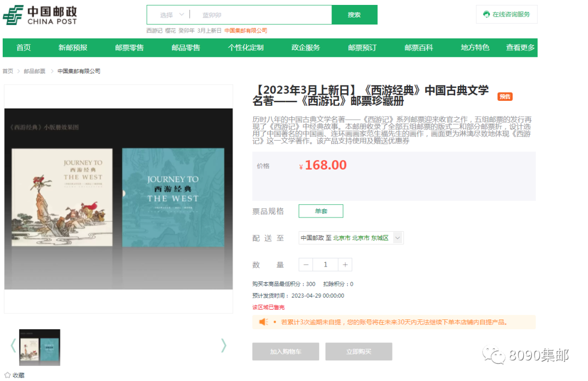Show next thumbnail with right arrow
The width and height of the screenshot is (588, 381).
pyautogui.click(x=224, y=346)
